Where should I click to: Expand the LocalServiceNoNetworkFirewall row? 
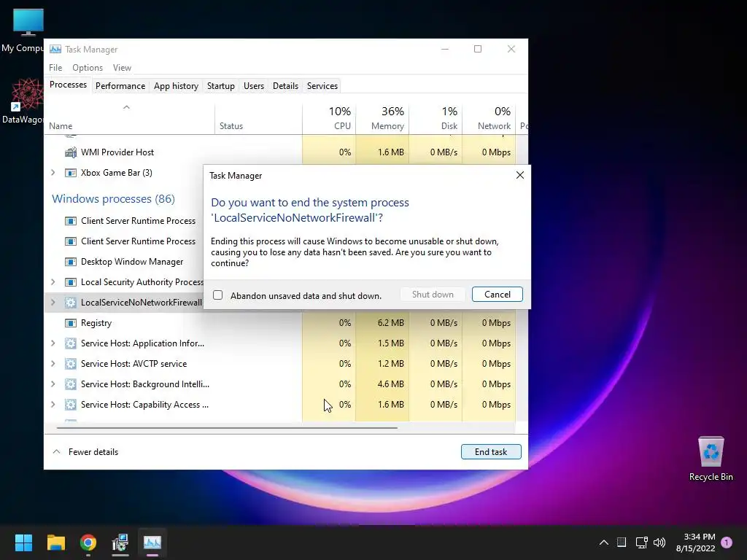(53, 303)
